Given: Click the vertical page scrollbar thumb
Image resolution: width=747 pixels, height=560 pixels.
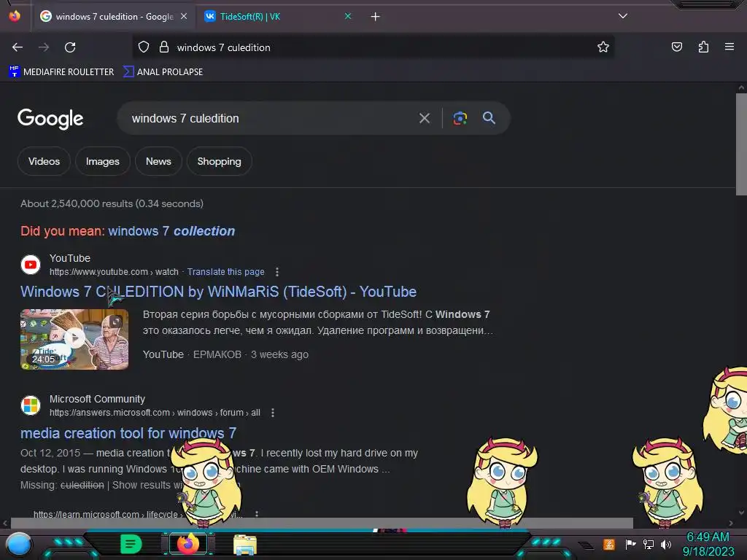Looking at the screenshot, I should click(741, 144).
